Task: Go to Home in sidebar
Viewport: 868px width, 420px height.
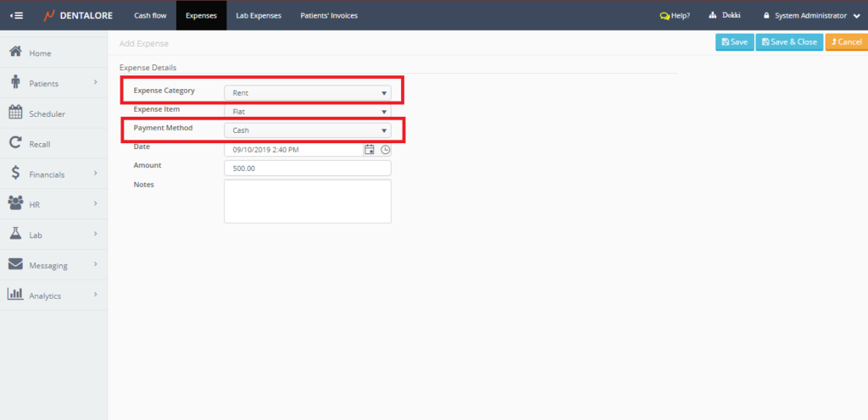Action: tap(40, 53)
